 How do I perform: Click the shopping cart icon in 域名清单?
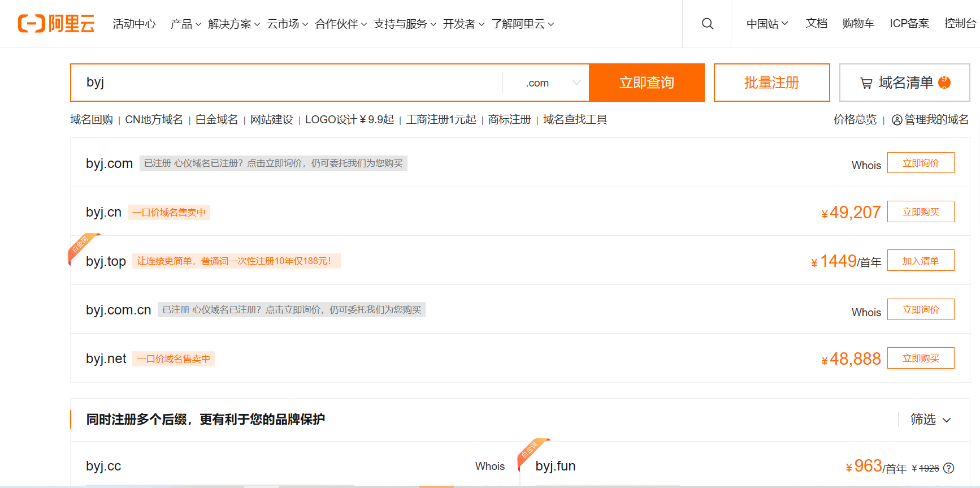coord(866,83)
